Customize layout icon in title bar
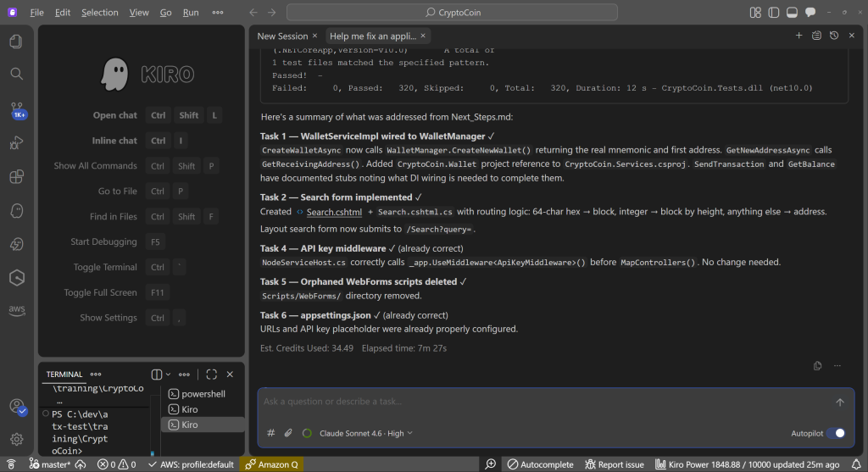The height and width of the screenshot is (472, 868). coord(755,12)
